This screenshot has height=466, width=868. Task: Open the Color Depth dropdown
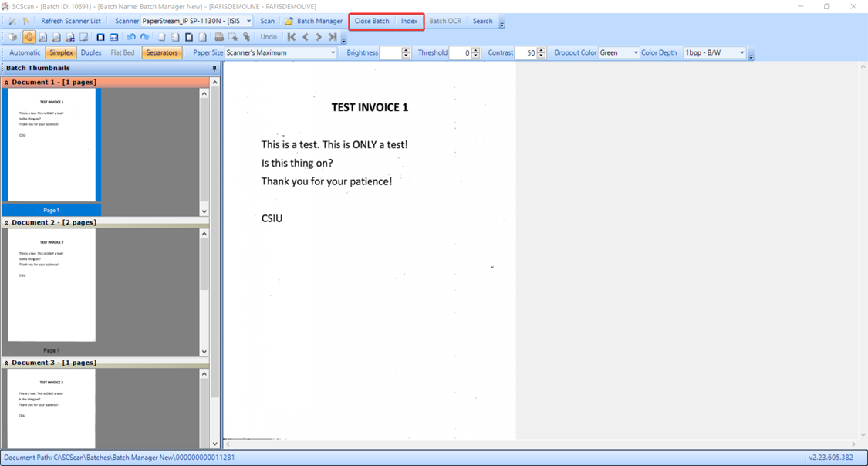(742, 53)
